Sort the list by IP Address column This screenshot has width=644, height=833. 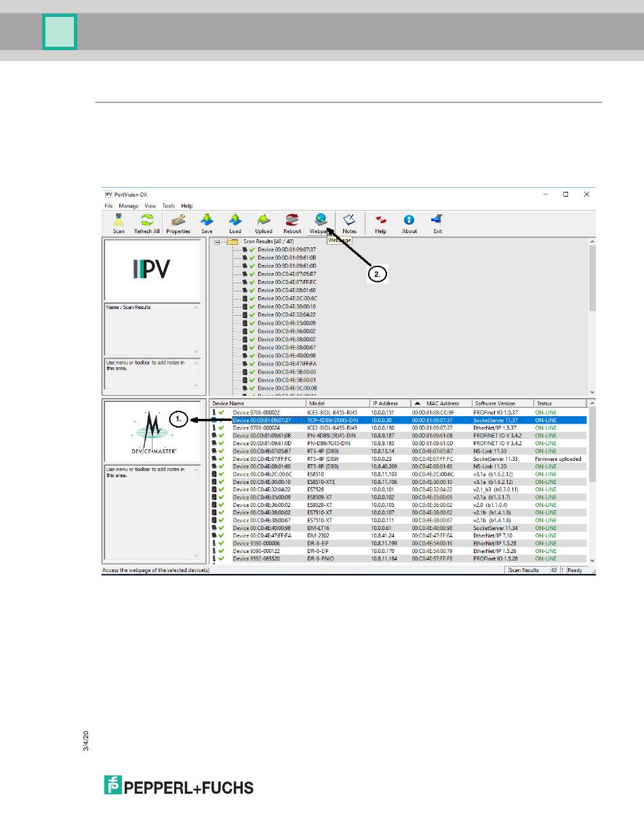point(385,403)
